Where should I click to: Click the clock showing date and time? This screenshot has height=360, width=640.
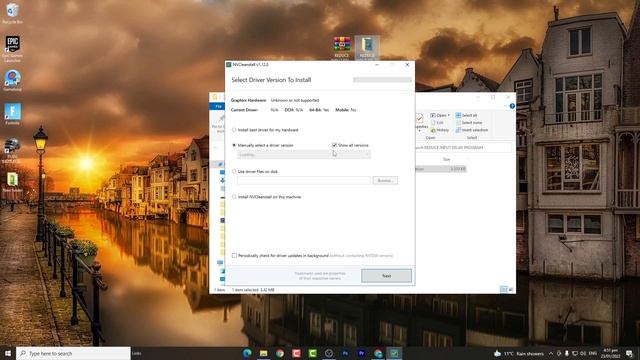point(610,353)
